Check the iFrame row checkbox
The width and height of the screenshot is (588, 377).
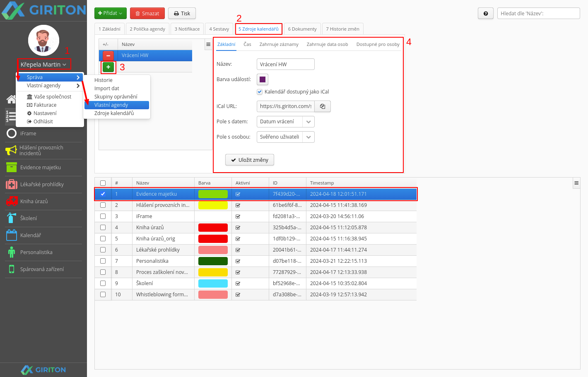103,216
